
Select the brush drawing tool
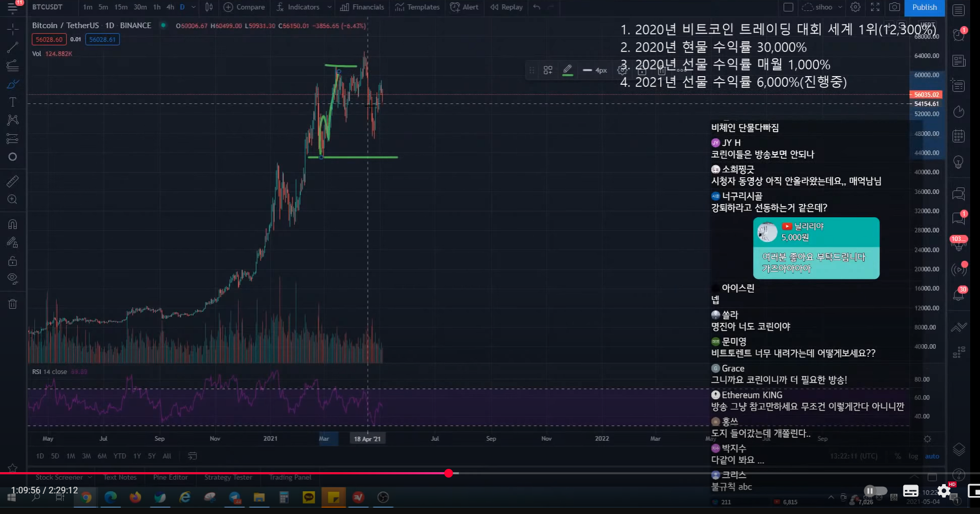tap(13, 84)
